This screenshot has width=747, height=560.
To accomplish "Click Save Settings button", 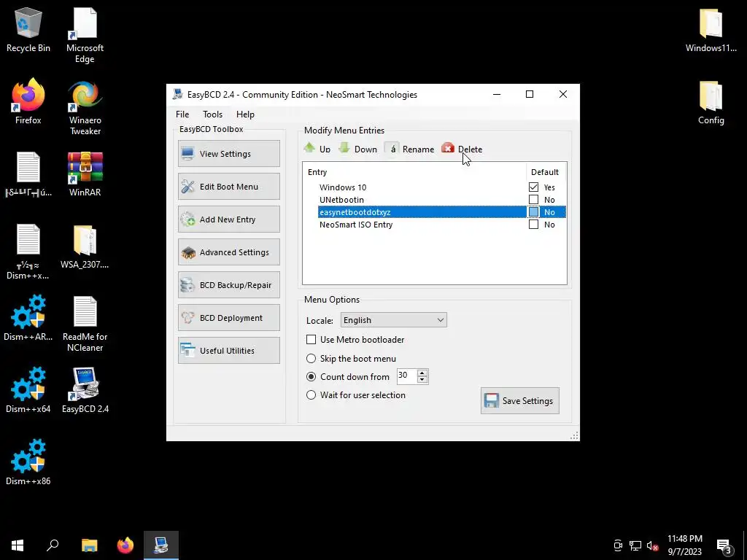I will pyautogui.click(x=519, y=400).
